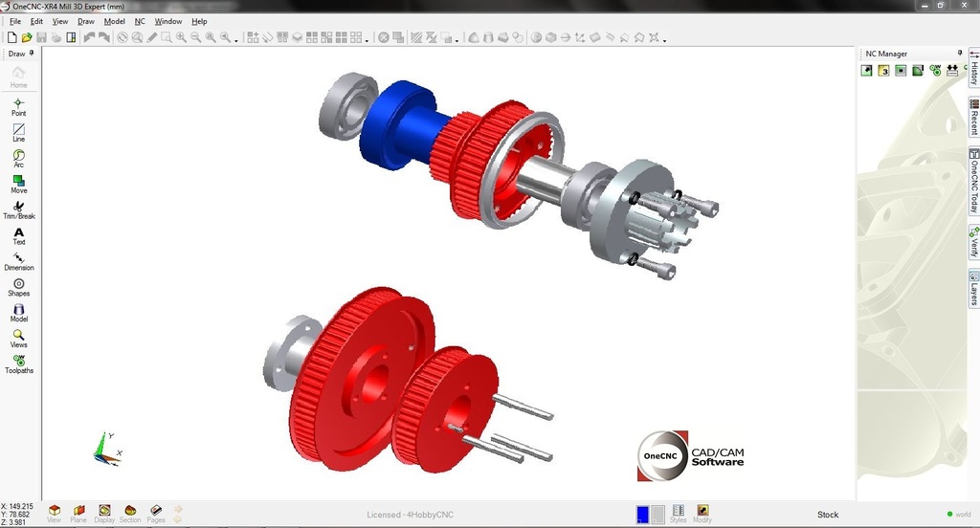
Task: Open the Styles settings icon
Action: click(x=678, y=514)
